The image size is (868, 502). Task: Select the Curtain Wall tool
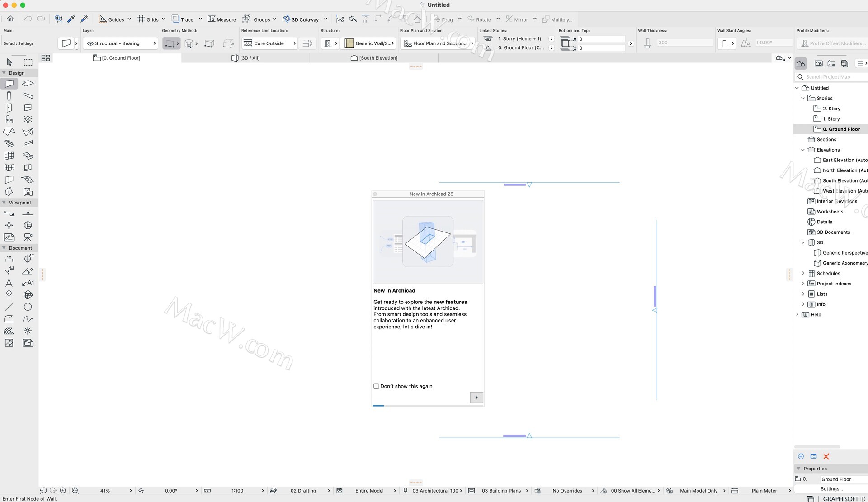(x=9, y=156)
